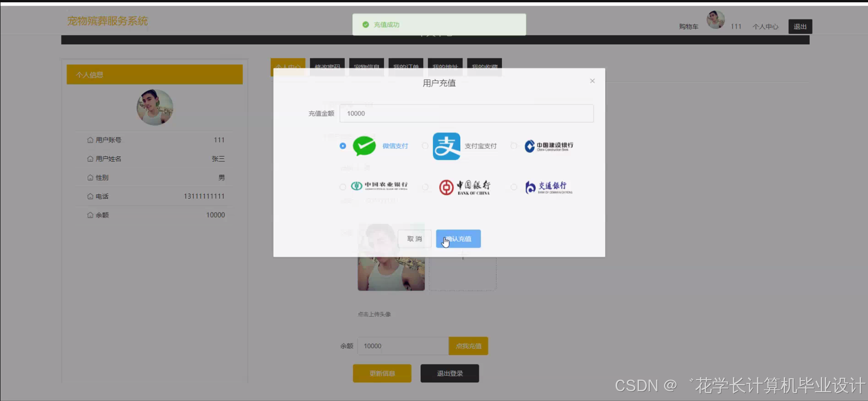Open the 购物车 link
Viewport: 868px width, 401px height.
coord(688,26)
